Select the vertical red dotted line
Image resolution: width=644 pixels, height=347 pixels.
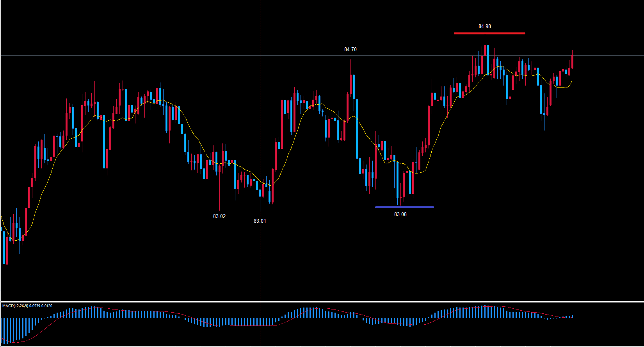[x=260, y=117]
